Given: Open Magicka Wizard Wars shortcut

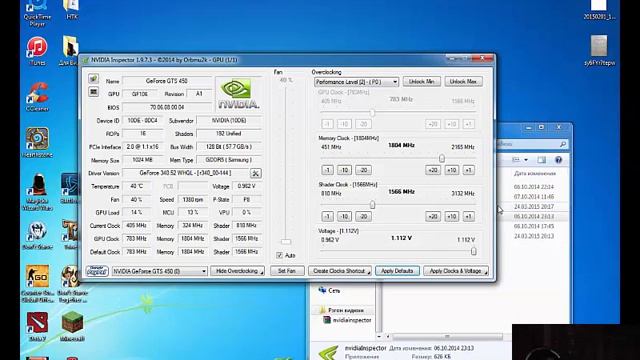Looking at the screenshot, I should [x=37, y=192].
